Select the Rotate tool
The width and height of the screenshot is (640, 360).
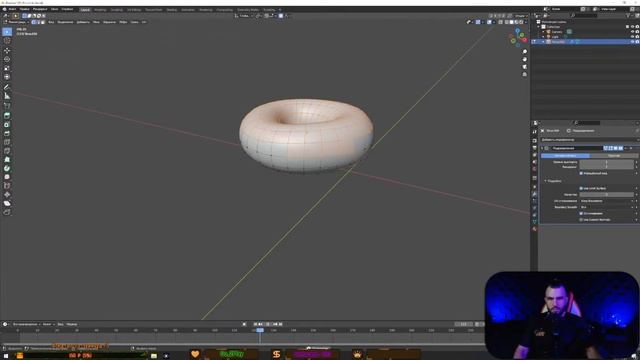(7, 59)
